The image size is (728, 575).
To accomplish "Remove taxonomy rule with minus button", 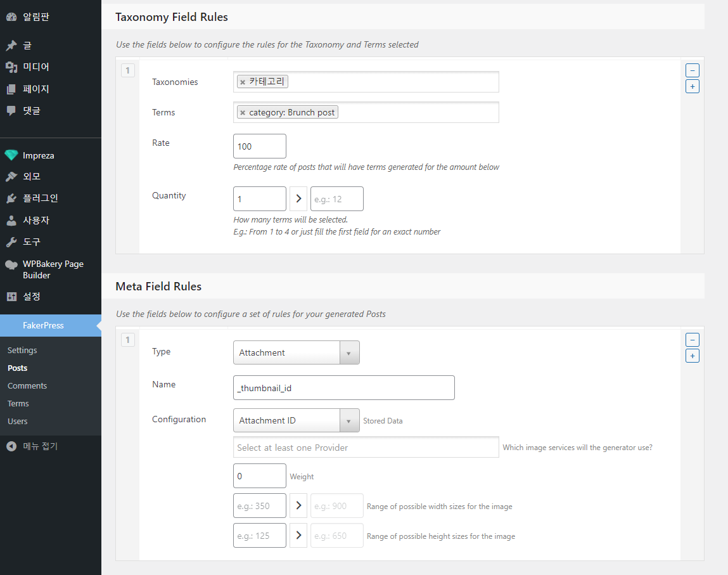I will (693, 70).
